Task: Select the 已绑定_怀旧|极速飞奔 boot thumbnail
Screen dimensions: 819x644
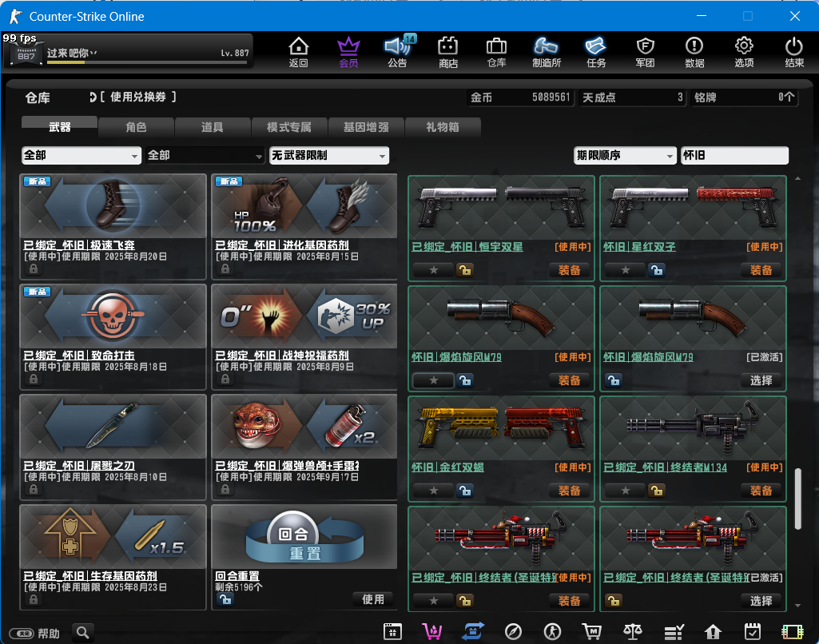Action: (x=113, y=206)
